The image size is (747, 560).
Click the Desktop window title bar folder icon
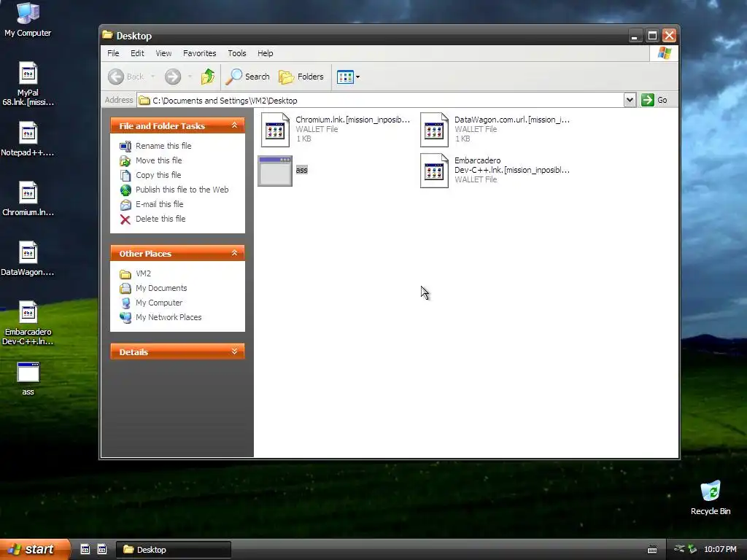107,35
